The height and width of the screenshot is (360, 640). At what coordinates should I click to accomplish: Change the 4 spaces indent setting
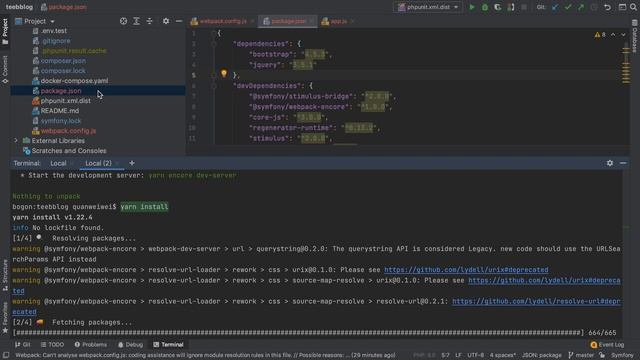tap(503, 356)
